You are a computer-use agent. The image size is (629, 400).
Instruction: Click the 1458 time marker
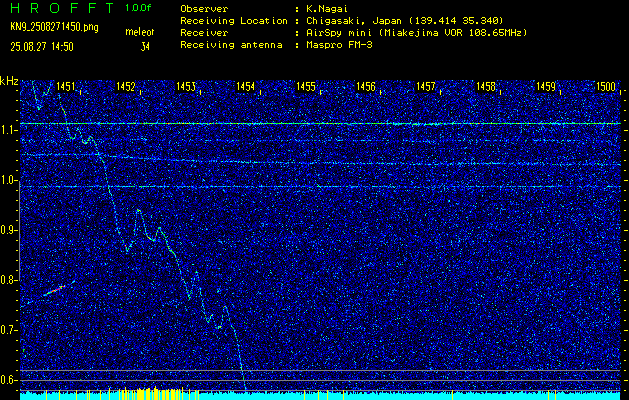click(x=486, y=86)
